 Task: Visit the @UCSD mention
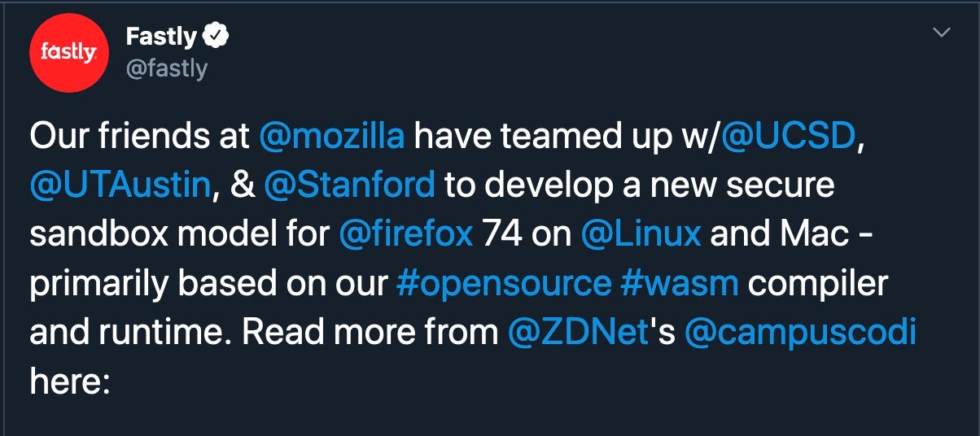[789, 136]
